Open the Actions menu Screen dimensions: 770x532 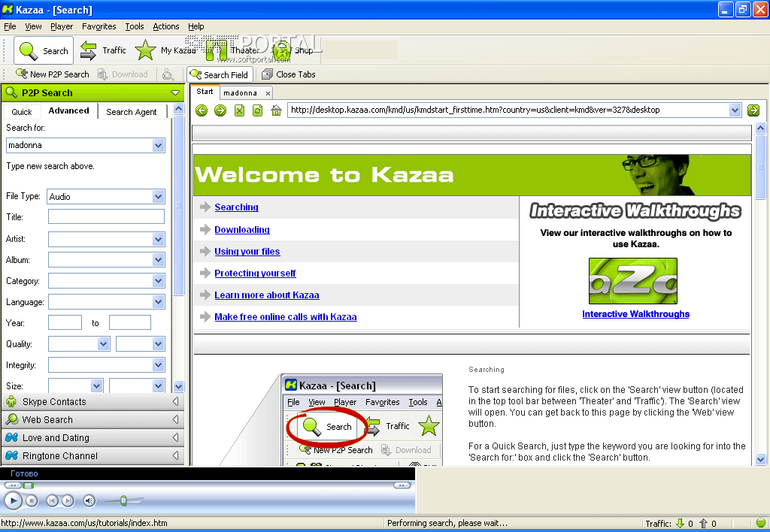(x=166, y=26)
